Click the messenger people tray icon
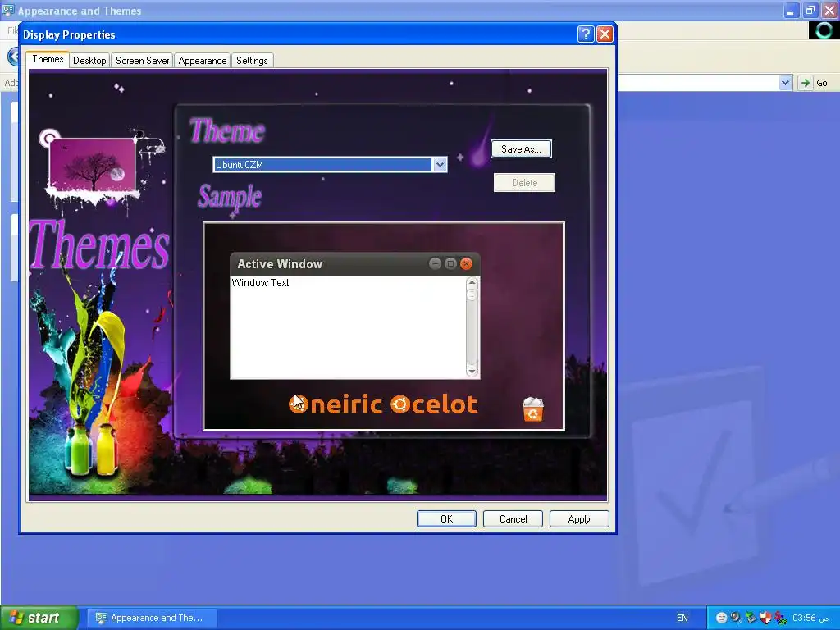Viewport: 840px width, 630px height. [x=781, y=618]
